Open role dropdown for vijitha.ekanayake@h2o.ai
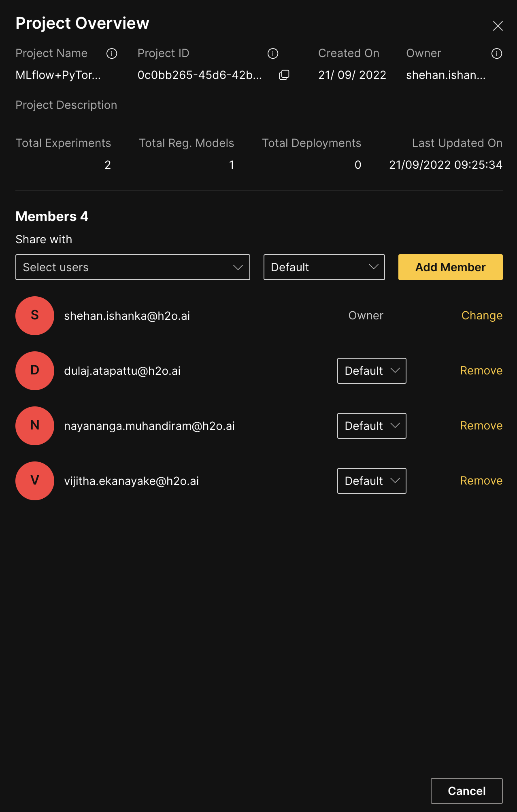517x812 pixels. click(x=372, y=481)
